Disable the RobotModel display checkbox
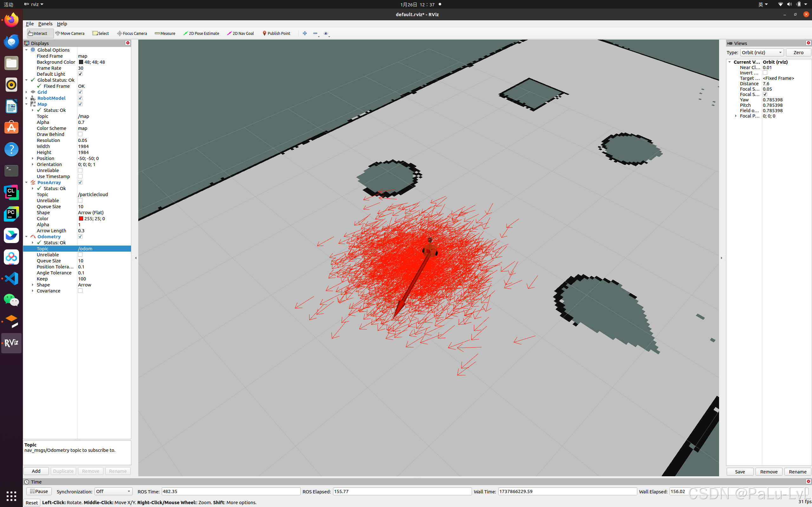This screenshot has height=507, width=812. click(80, 98)
